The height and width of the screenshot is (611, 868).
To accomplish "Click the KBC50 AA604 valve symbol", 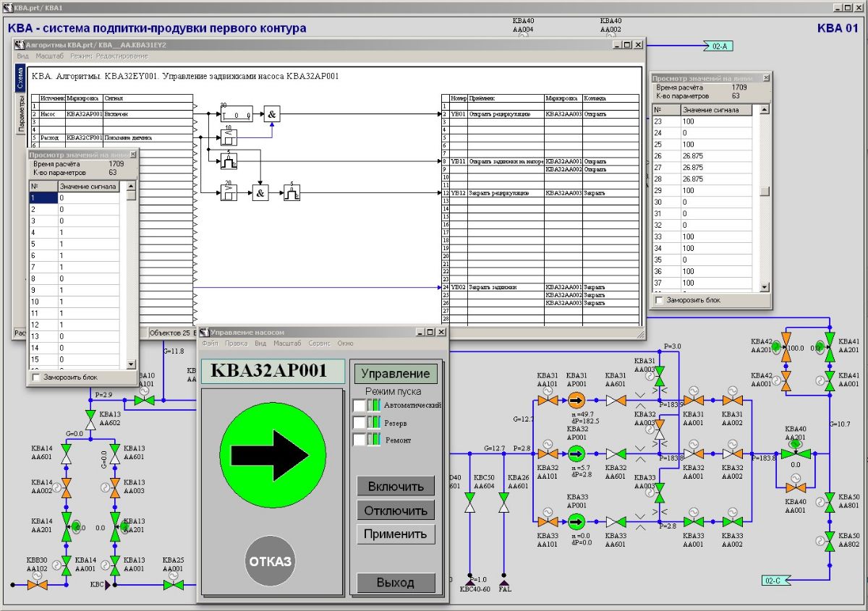I will tap(469, 503).
